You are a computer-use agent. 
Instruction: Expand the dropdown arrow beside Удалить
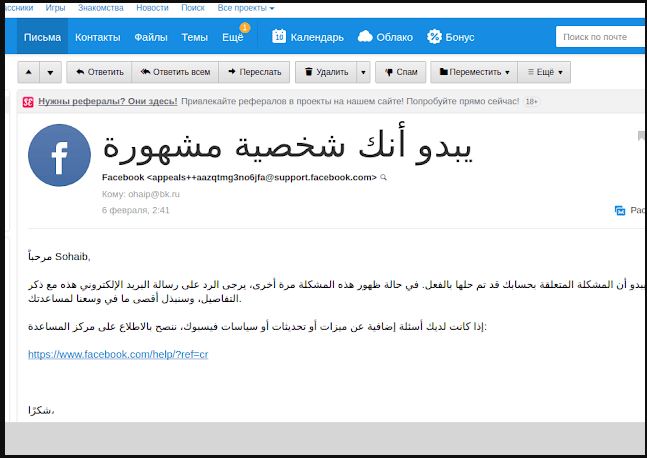[x=364, y=72]
